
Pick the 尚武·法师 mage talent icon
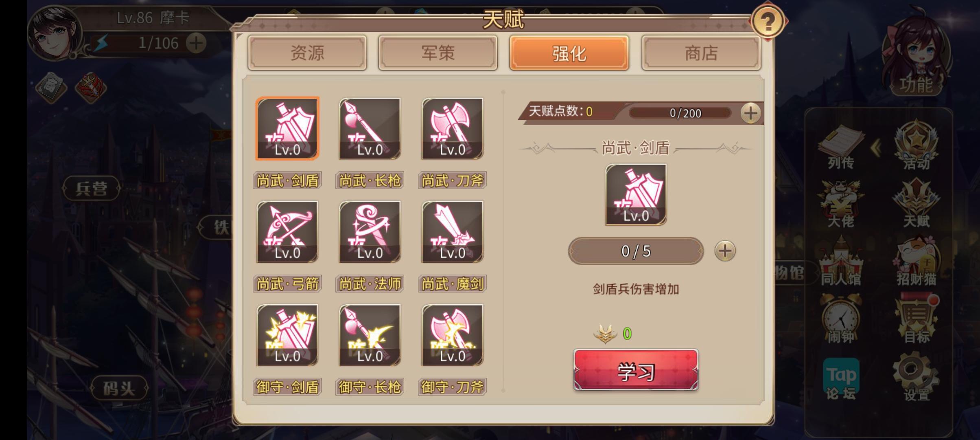pyautogui.click(x=370, y=232)
